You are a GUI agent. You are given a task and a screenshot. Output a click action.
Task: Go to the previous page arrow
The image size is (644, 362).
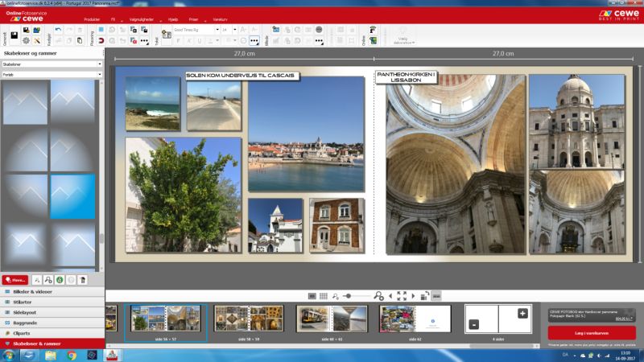(x=390, y=296)
